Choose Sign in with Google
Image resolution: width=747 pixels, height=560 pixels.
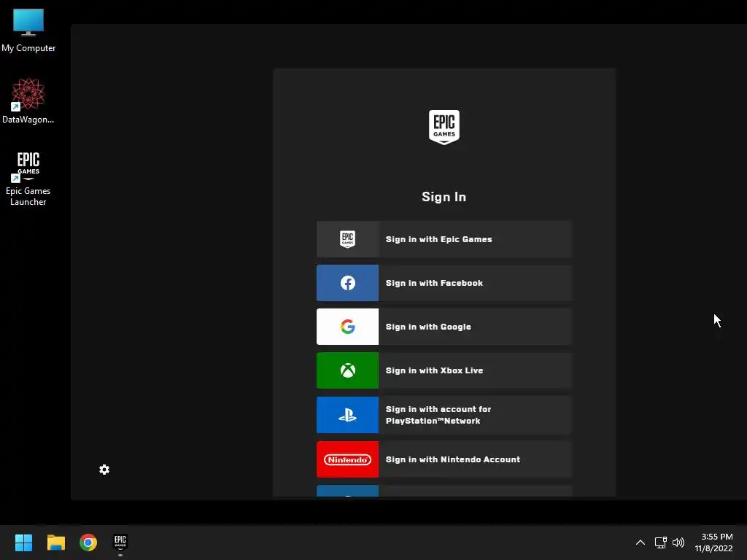[x=444, y=327]
